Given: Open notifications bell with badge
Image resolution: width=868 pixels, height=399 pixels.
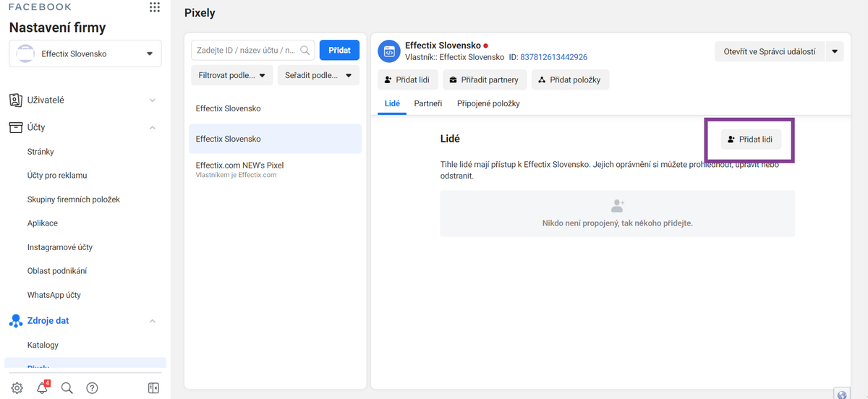Looking at the screenshot, I should click(x=42, y=388).
